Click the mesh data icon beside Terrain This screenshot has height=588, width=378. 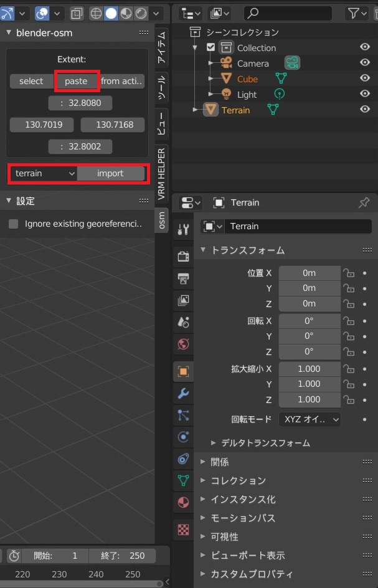click(x=273, y=110)
